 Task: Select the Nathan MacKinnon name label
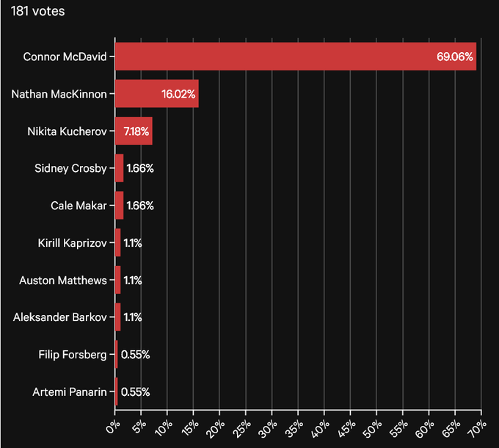(60, 94)
